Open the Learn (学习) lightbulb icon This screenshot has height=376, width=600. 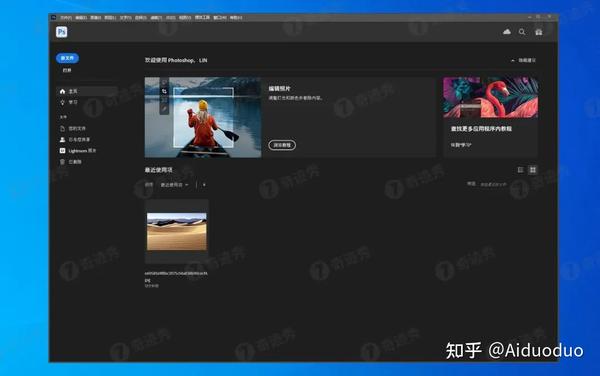(x=62, y=103)
